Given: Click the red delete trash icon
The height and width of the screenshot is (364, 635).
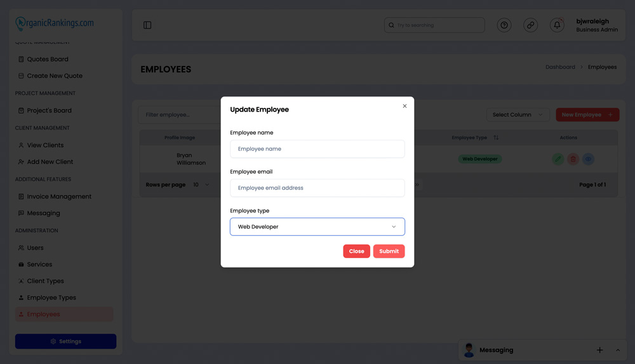Looking at the screenshot, I should [573, 159].
